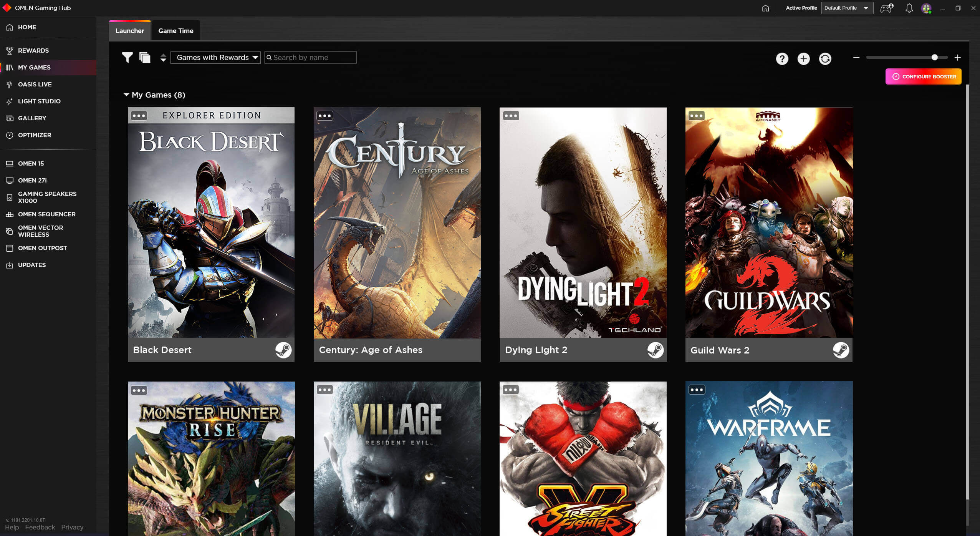This screenshot has width=980, height=536.
Task: Click the filter icon
Action: [127, 57]
